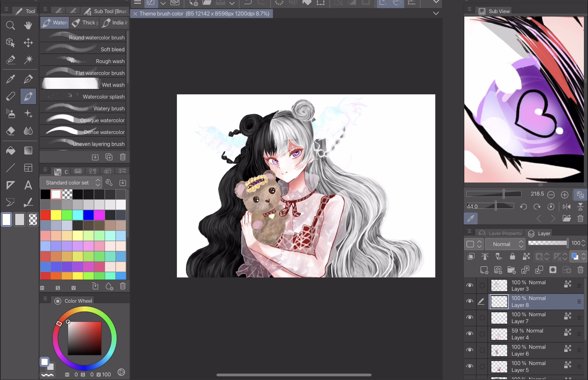
Task: Select the Gradient tool
Action: [28, 150]
